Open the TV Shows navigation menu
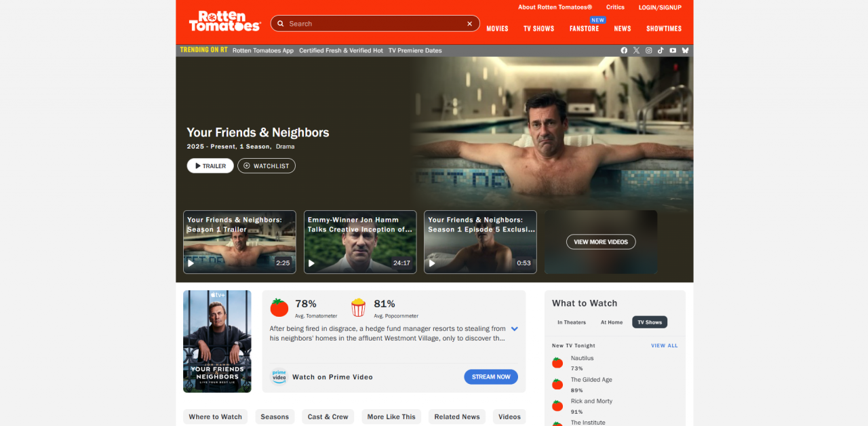This screenshot has width=868, height=426. [538, 28]
